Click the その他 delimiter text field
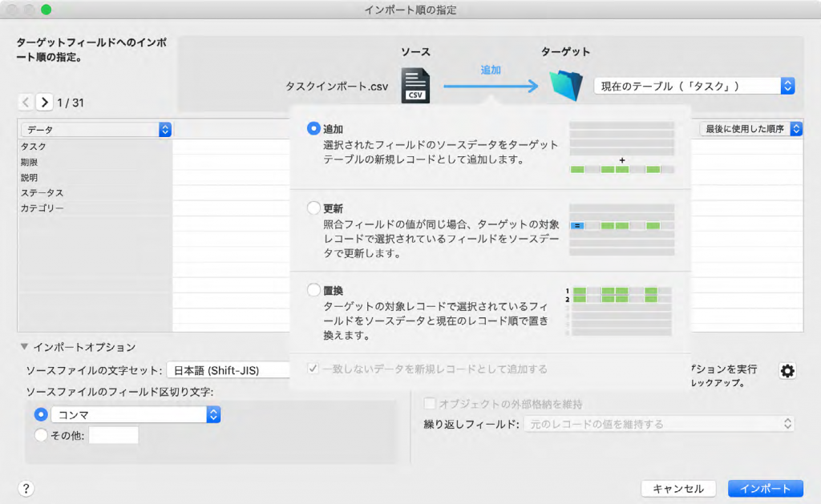Screen dimensions: 821x504 tap(114, 435)
